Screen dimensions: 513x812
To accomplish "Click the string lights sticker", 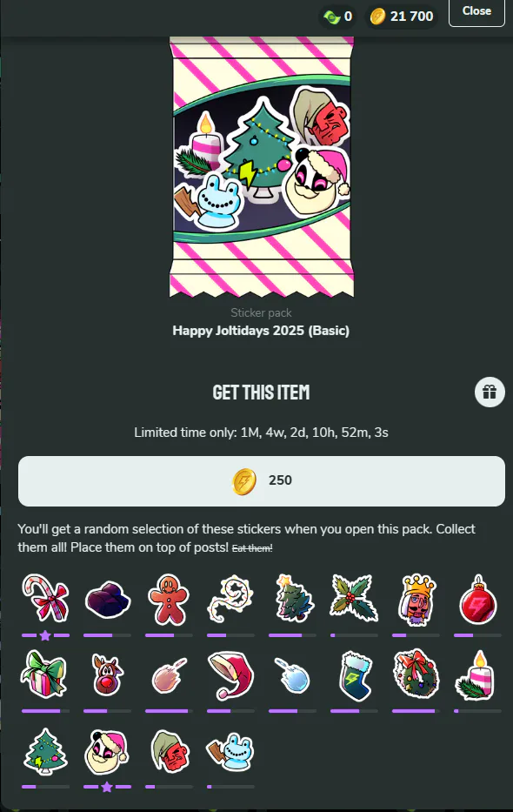I will pyautogui.click(x=230, y=599).
